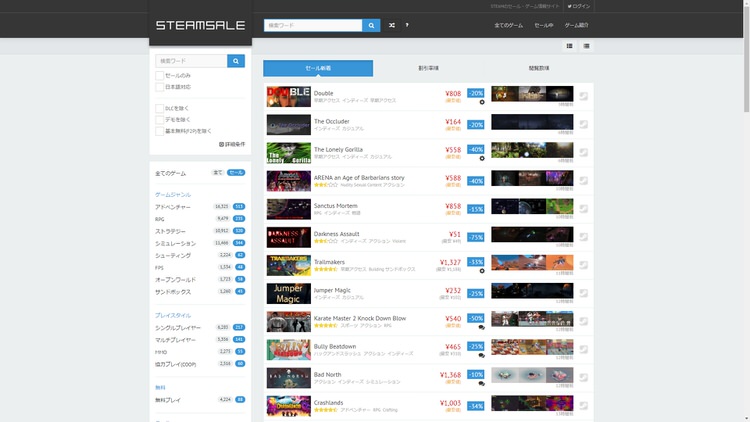Click the Twitter ログイン link
This screenshot has height=422, width=750.
579,6
